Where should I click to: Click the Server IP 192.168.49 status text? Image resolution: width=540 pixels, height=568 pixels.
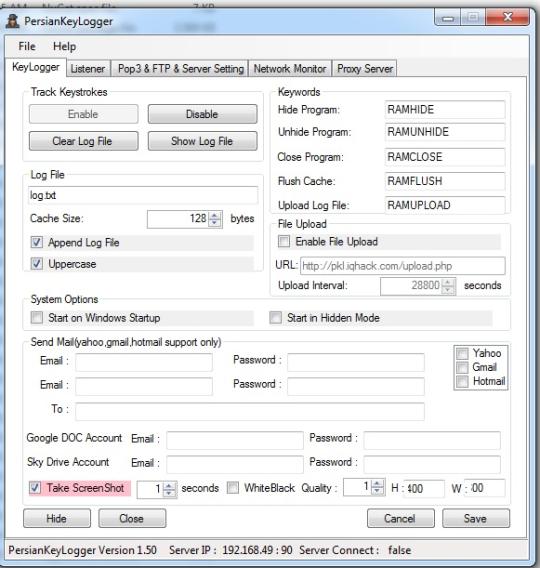[231, 550]
